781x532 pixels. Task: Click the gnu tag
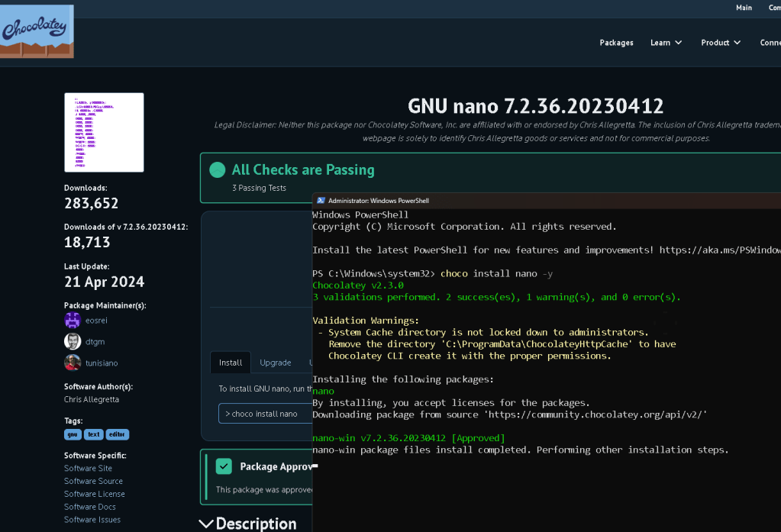tap(73, 434)
